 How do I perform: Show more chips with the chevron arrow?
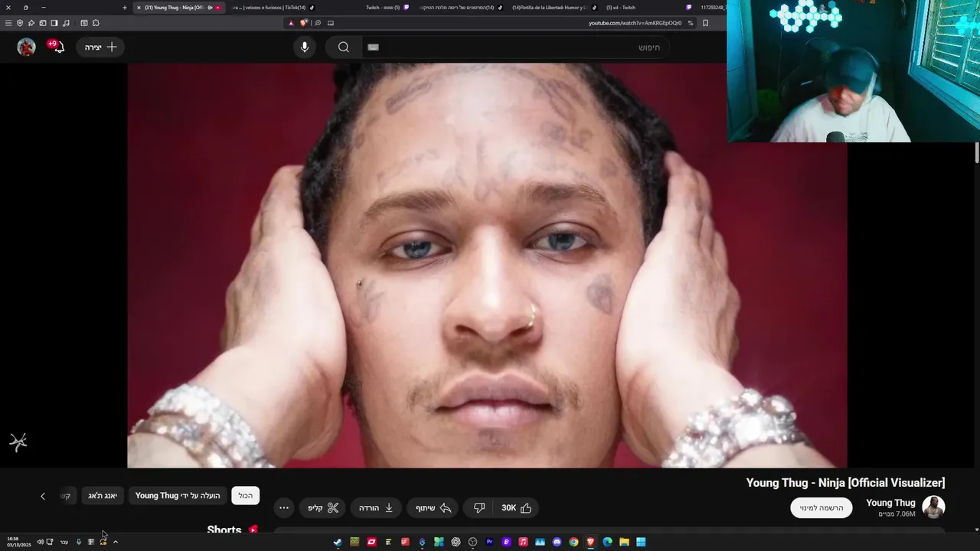[43, 496]
